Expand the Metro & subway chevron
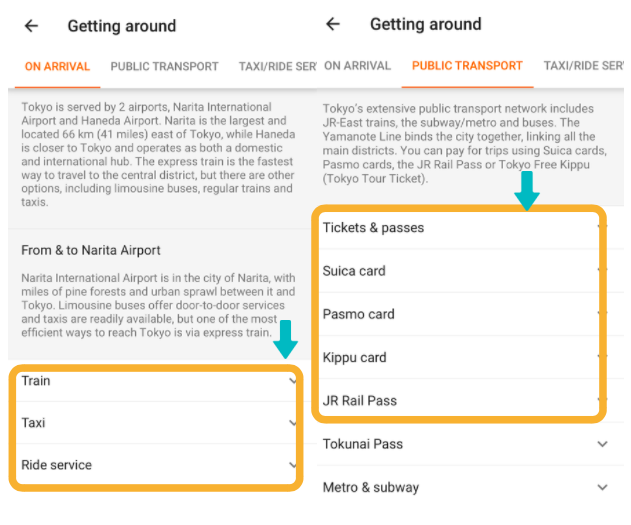This screenshot has width=631, height=525. [602, 487]
